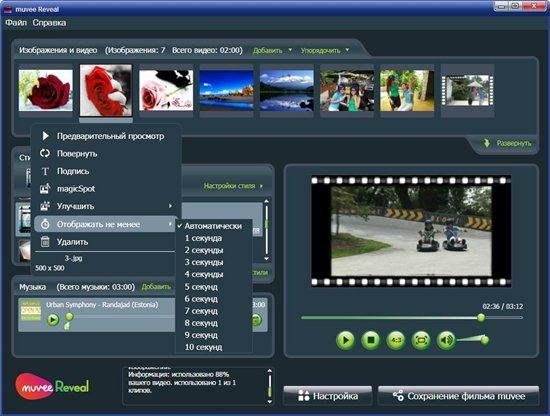Select Предварительный просмотр from the context menu
The height and width of the screenshot is (416, 550).
[x=110, y=136]
